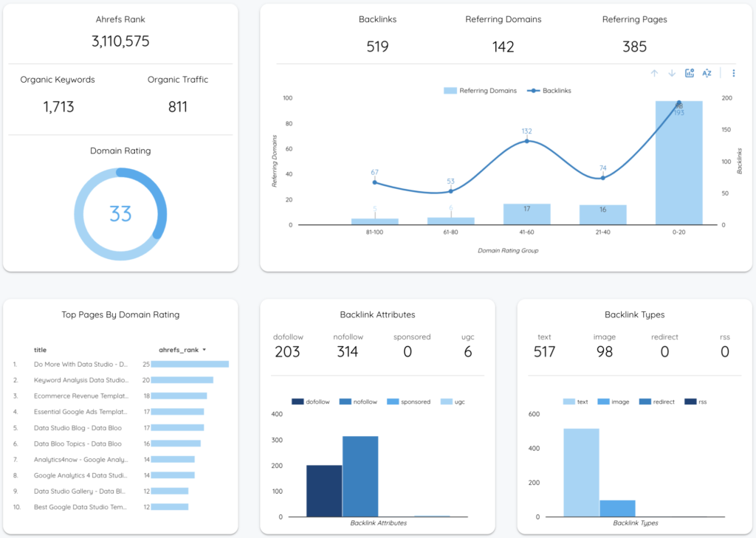
Task: Click the backlinks line point labeled 67
Action: (374, 182)
